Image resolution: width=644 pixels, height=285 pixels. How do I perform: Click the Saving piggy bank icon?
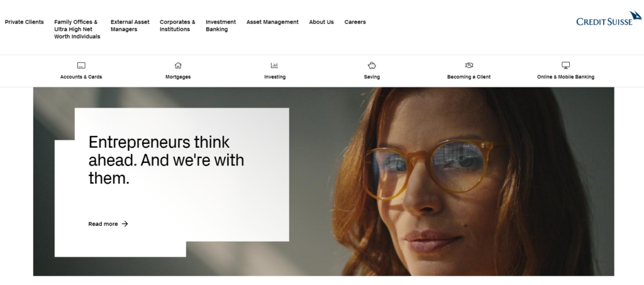tap(372, 65)
